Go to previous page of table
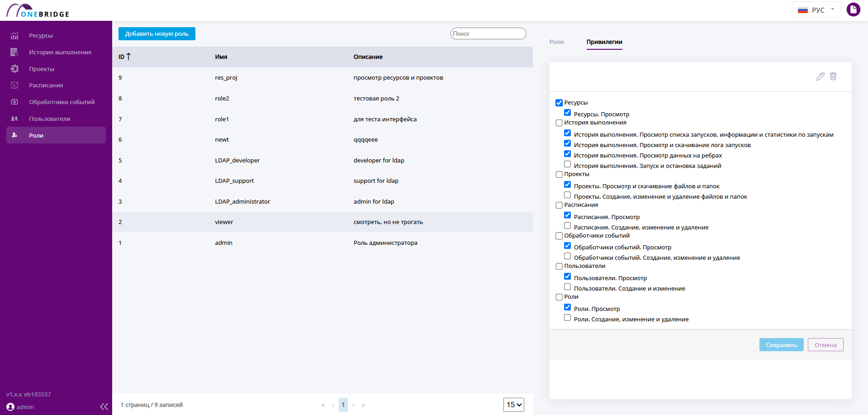The height and width of the screenshot is (415, 868). click(333, 405)
